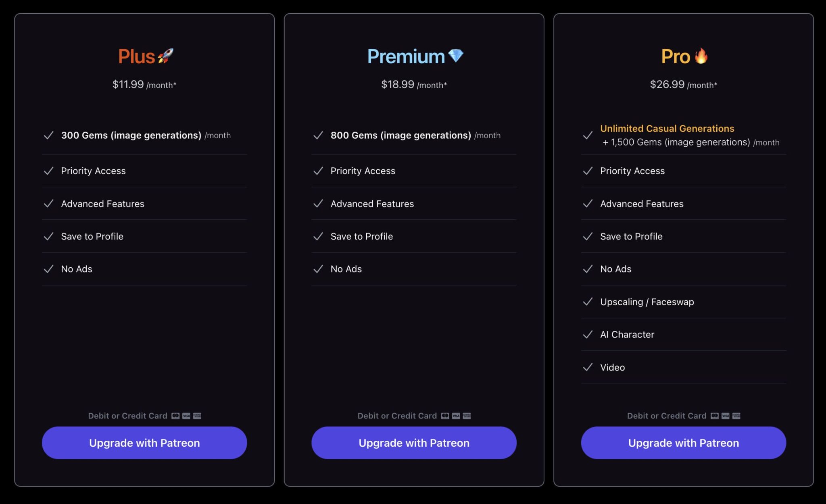Click the fire icon beside Pro

coord(701,56)
